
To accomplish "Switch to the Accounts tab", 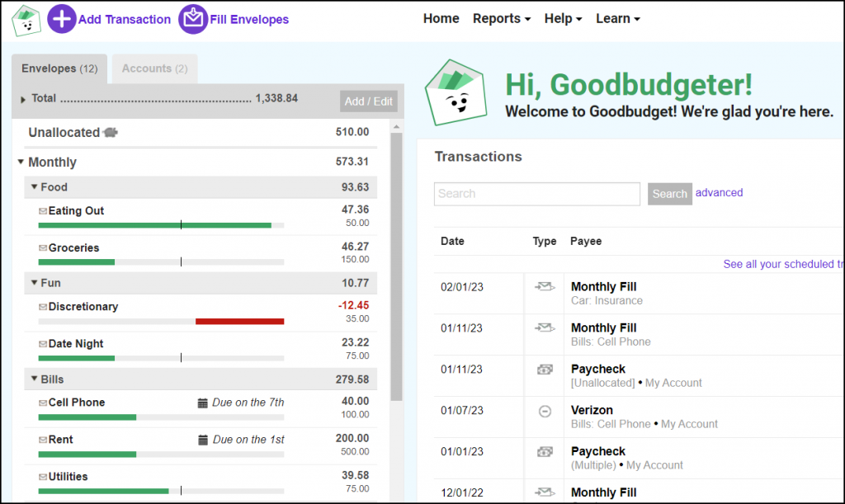I will [x=154, y=69].
